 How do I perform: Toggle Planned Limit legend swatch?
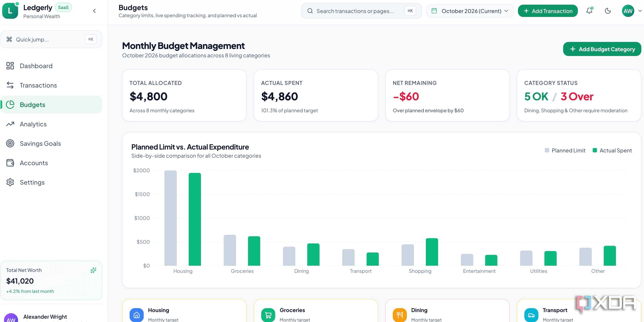tap(547, 150)
